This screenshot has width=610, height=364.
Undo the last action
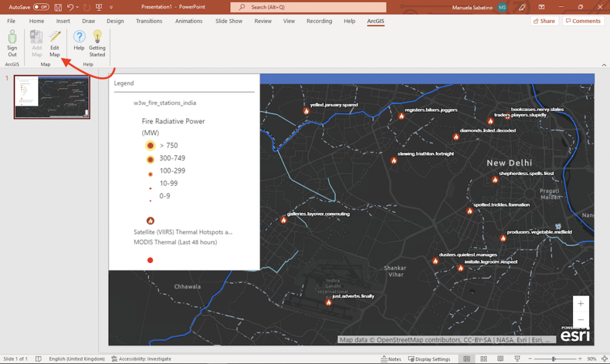click(x=70, y=7)
